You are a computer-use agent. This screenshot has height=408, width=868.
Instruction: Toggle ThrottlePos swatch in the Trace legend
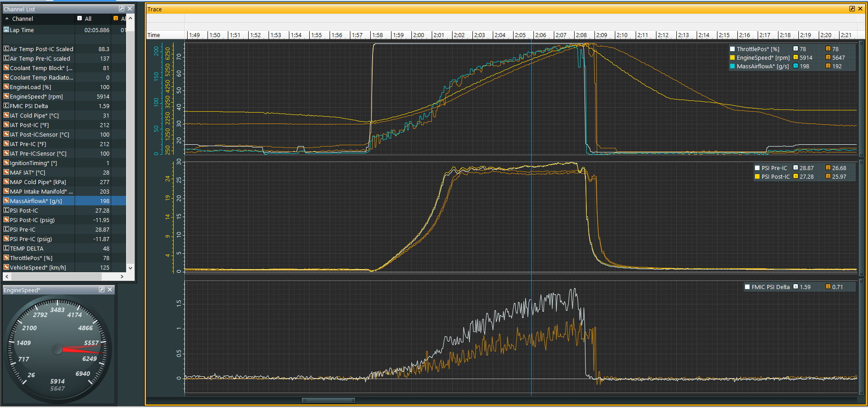coord(732,49)
